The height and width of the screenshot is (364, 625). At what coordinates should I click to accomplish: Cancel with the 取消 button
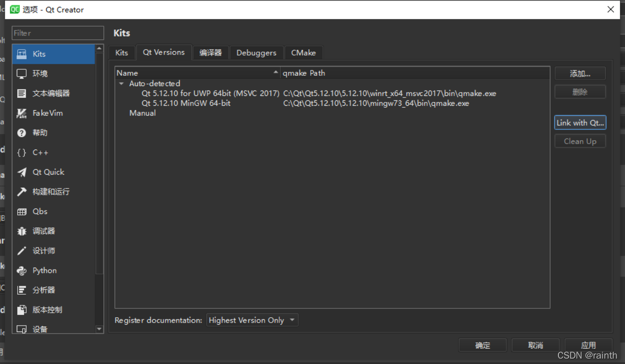tap(535, 345)
